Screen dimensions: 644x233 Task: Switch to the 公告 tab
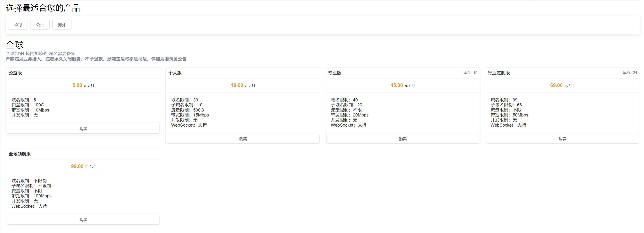[40, 24]
